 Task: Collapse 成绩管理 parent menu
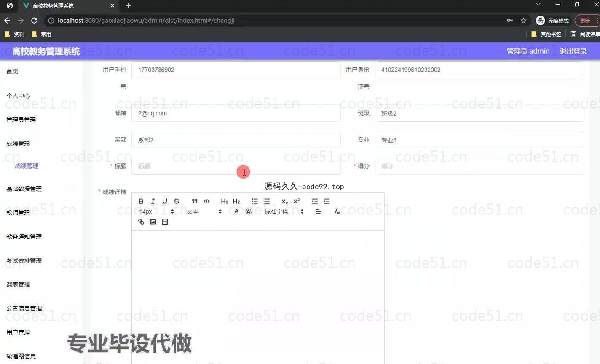point(18,144)
